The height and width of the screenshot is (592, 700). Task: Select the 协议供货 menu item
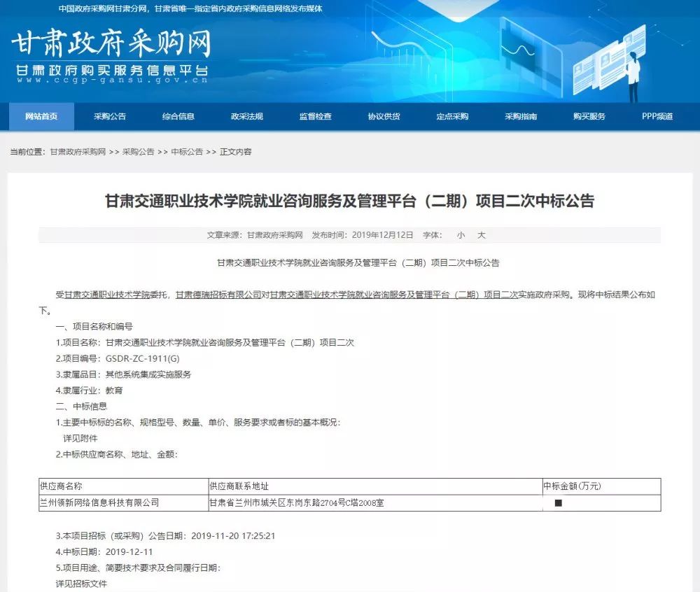384,117
